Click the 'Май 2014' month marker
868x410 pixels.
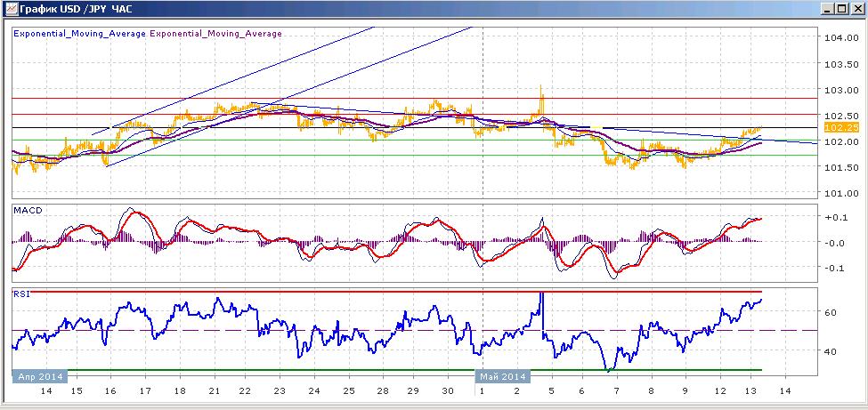503,377
